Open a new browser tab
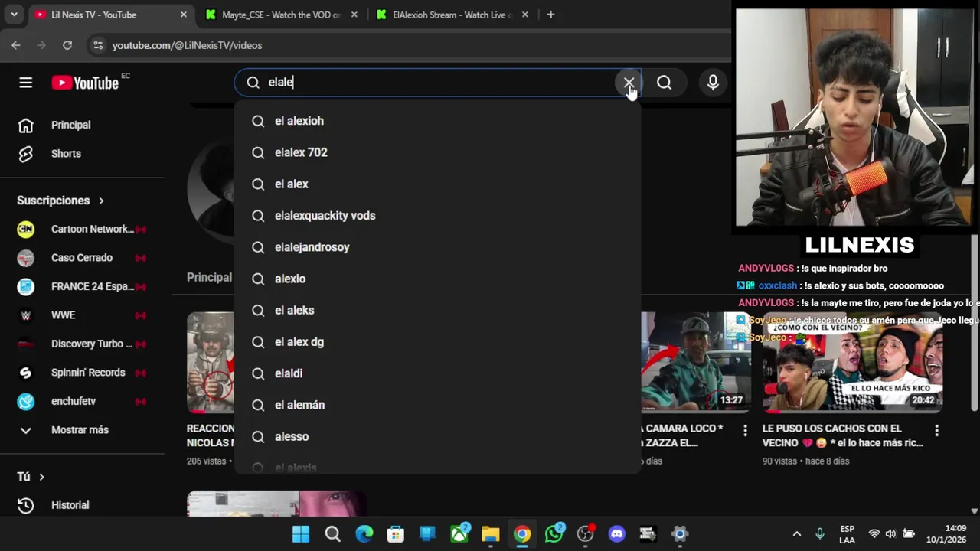Viewport: 980px width, 551px height. (550, 15)
